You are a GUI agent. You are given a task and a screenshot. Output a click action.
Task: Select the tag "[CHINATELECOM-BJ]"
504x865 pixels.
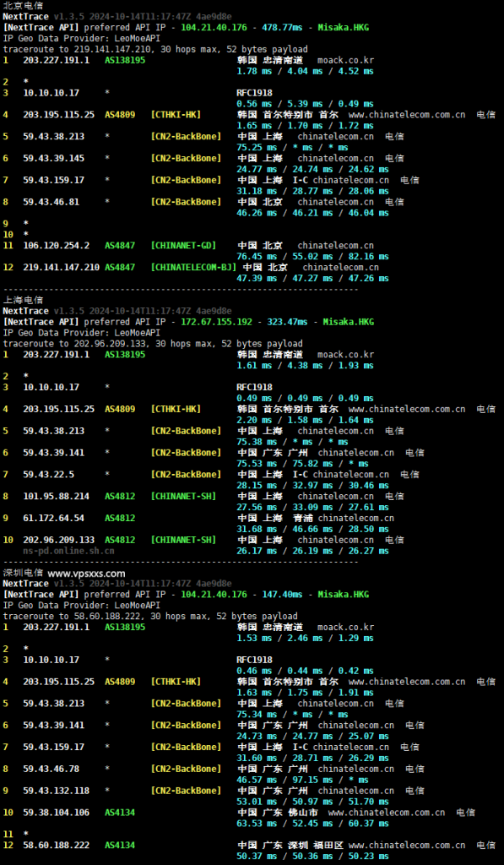(193, 267)
